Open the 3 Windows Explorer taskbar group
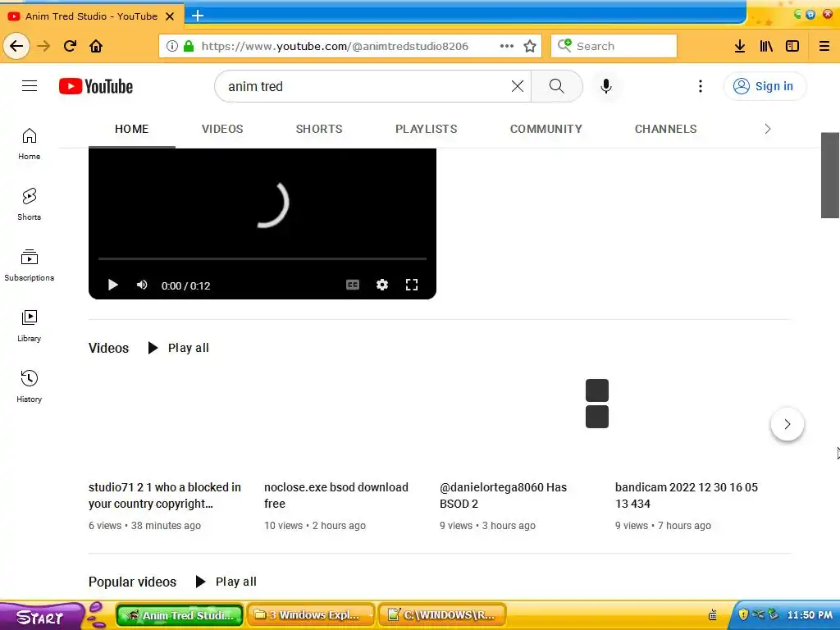Image resolution: width=840 pixels, height=630 pixels. [312, 615]
